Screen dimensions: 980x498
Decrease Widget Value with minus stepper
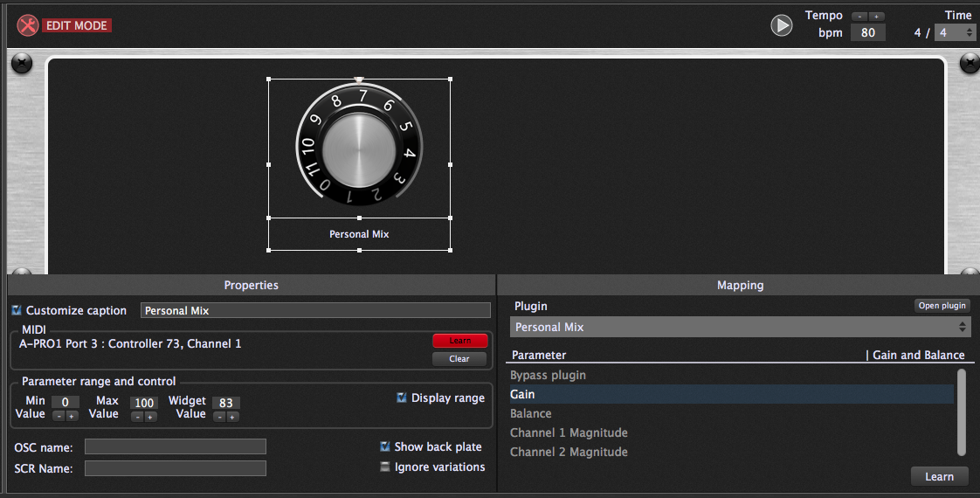coord(219,417)
